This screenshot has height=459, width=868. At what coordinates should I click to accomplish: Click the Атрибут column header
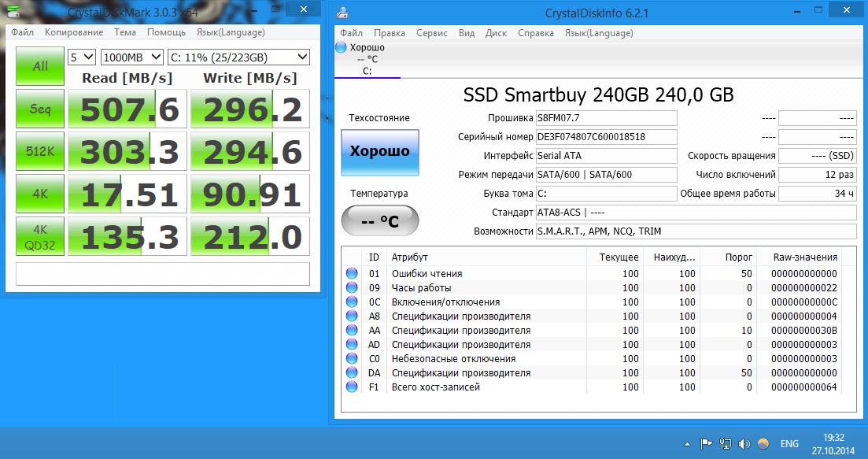(486, 257)
